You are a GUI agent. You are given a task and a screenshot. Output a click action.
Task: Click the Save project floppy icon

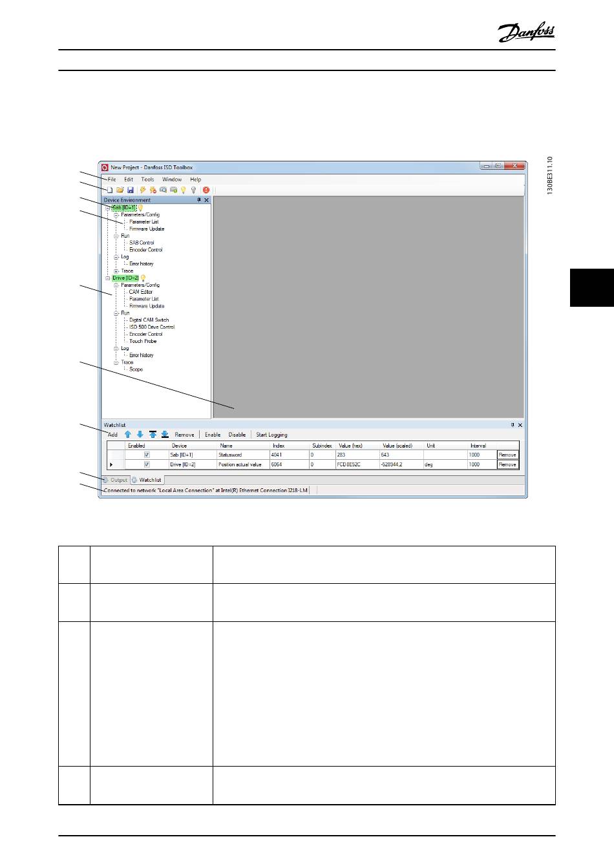(130, 190)
